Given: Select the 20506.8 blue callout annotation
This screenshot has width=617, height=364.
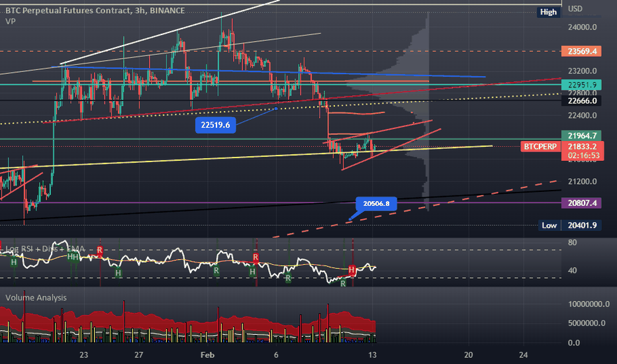Looking at the screenshot, I should pyautogui.click(x=376, y=203).
